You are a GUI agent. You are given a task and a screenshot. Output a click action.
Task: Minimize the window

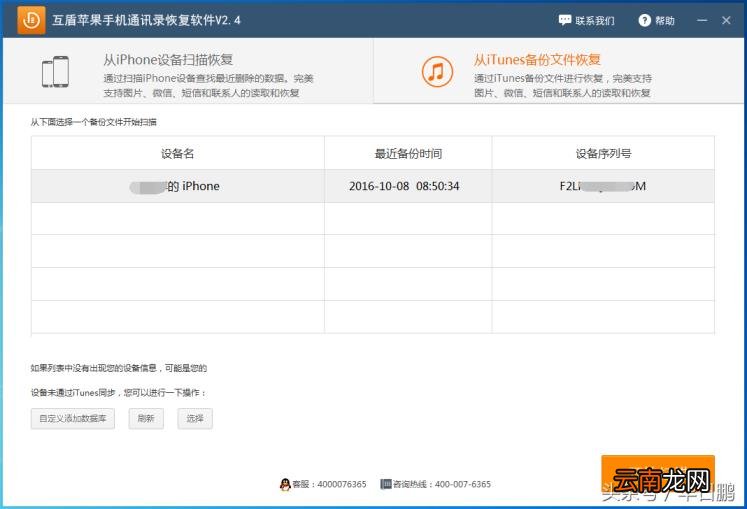click(x=702, y=20)
